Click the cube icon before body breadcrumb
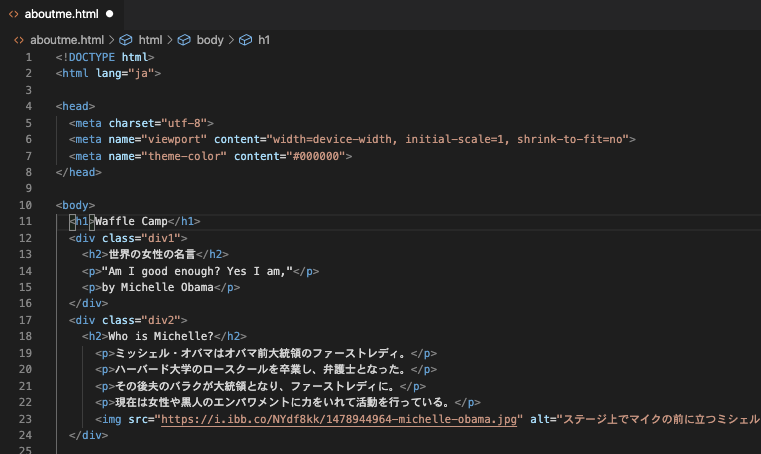The width and height of the screenshot is (761, 454). (x=184, y=40)
